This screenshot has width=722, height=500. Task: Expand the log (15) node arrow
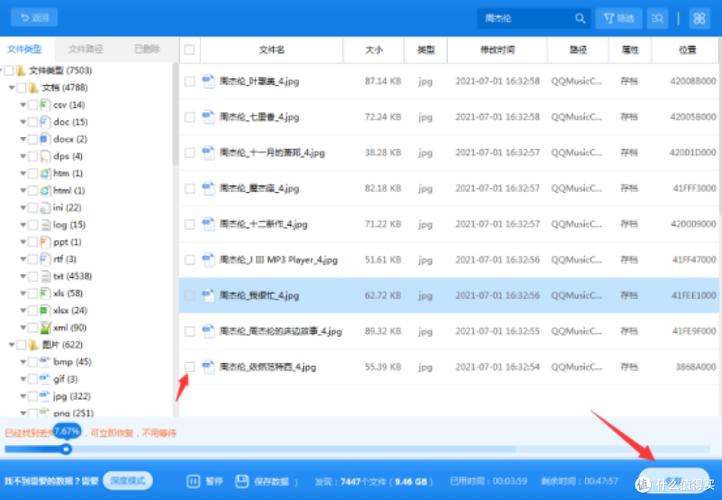click(x=23, y=225)
